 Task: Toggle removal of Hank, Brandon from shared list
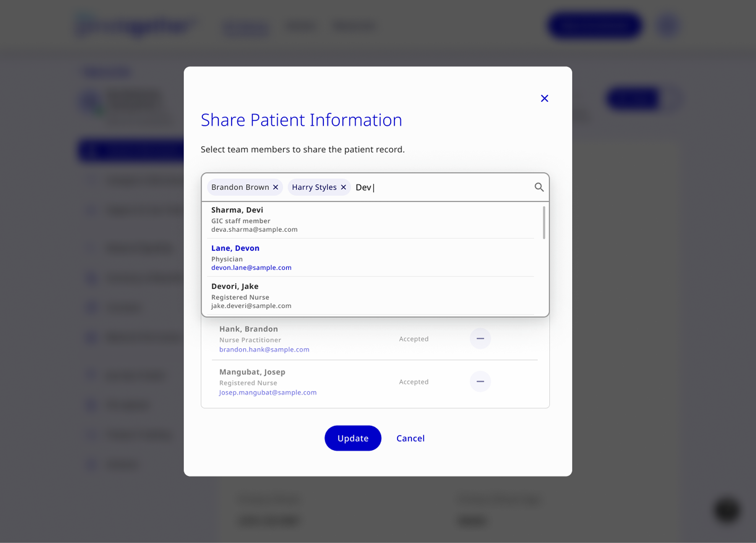pos(480,339)
